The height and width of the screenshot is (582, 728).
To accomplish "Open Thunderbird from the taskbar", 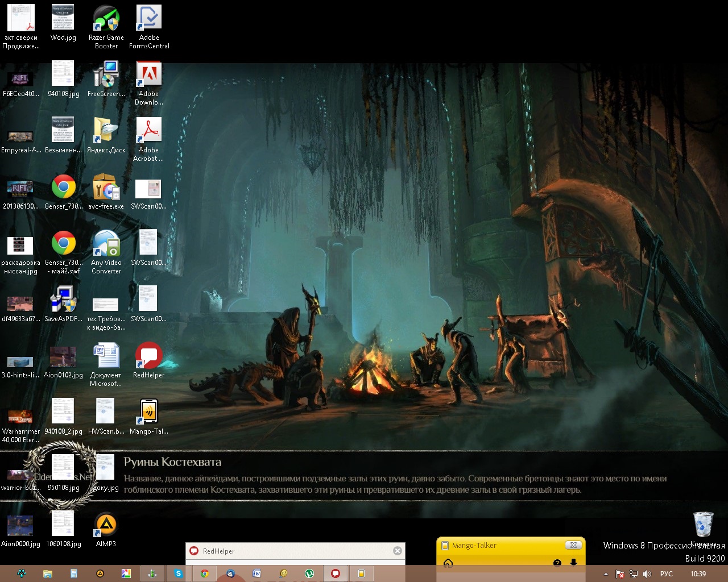I will point(230,573).
